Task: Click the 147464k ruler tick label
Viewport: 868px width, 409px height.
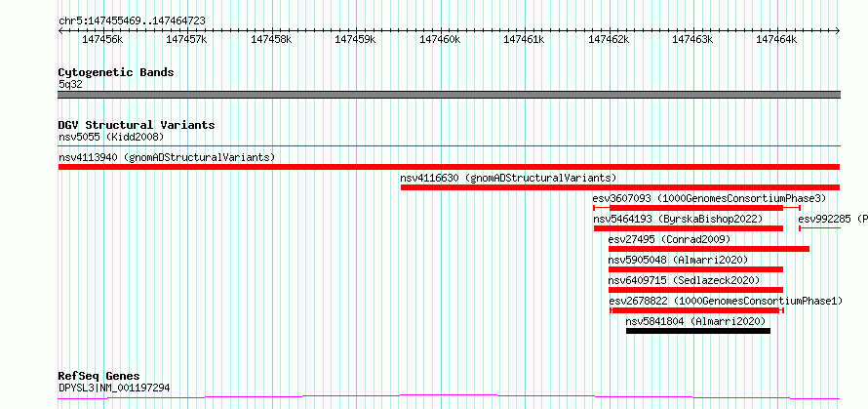Action: (x=776, y=39)
